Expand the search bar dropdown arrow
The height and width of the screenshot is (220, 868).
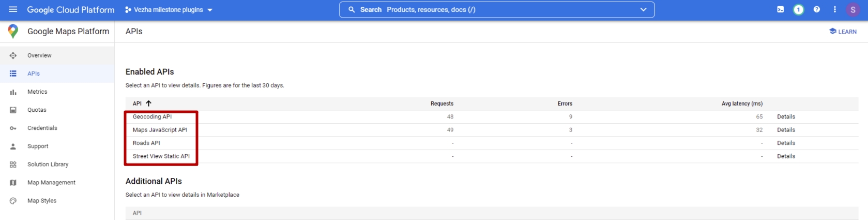point(643,10)
